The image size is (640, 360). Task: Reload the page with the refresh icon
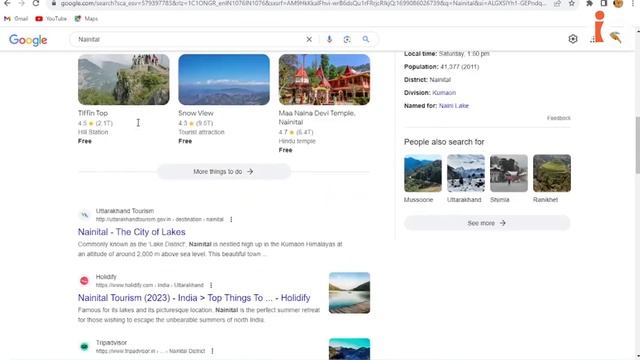coord(36,3)
